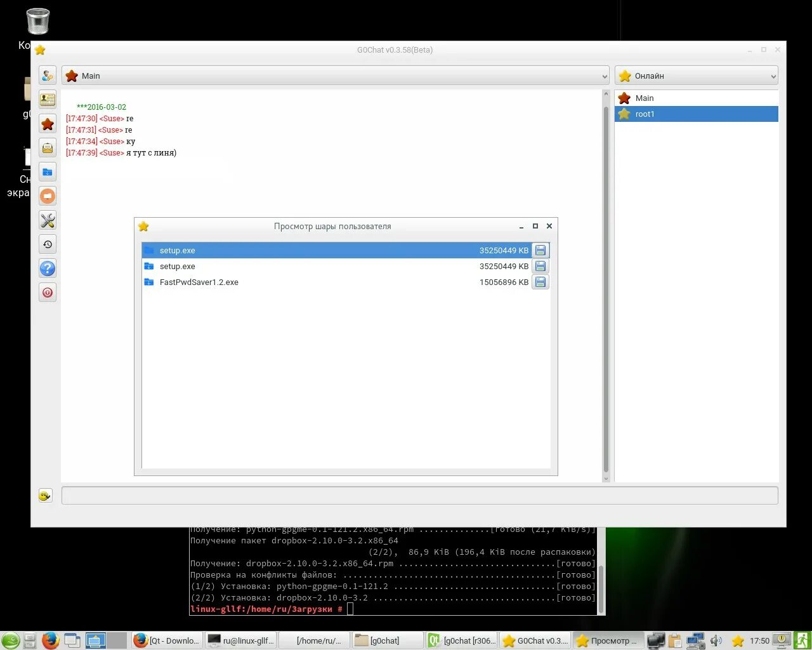Click the clipboard tray icon
The width and height of the screenshot is (812, 650).
point(675,640)
